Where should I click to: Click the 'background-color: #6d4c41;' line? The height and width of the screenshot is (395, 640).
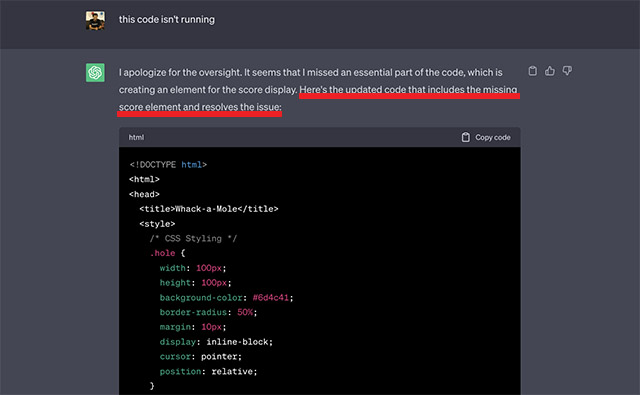(227, 297)
